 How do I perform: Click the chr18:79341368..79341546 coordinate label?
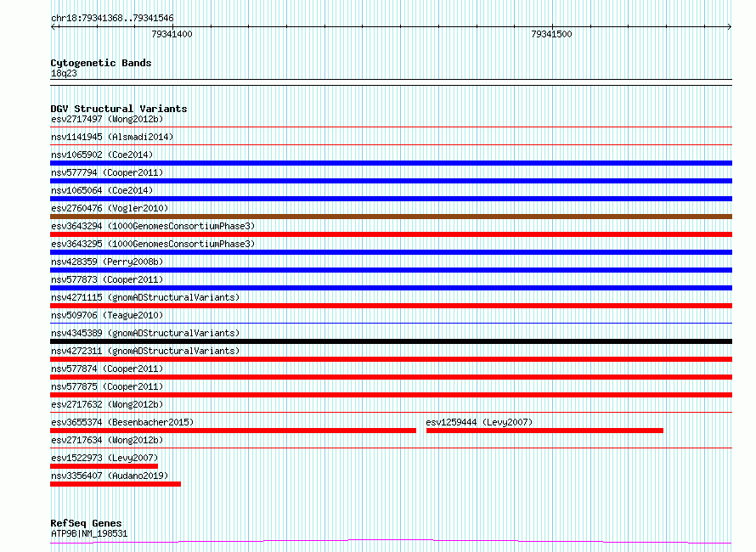click(x=112, y=19)
